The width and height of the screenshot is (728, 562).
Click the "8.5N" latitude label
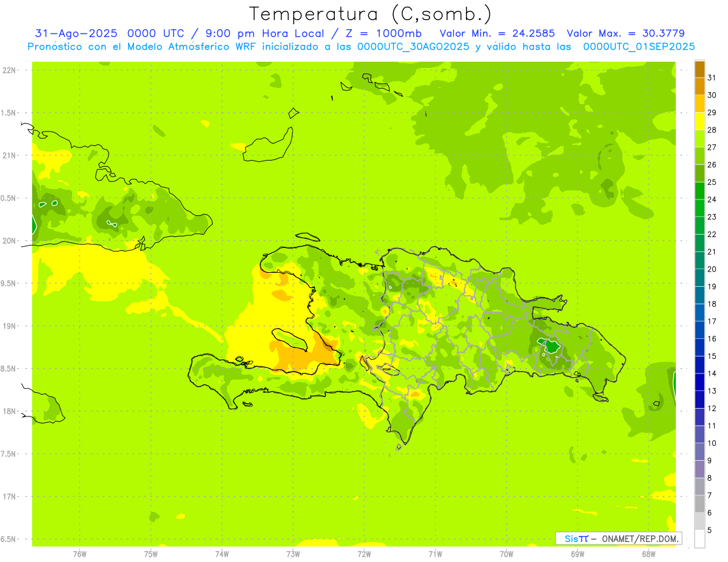(x=9, y=369)
